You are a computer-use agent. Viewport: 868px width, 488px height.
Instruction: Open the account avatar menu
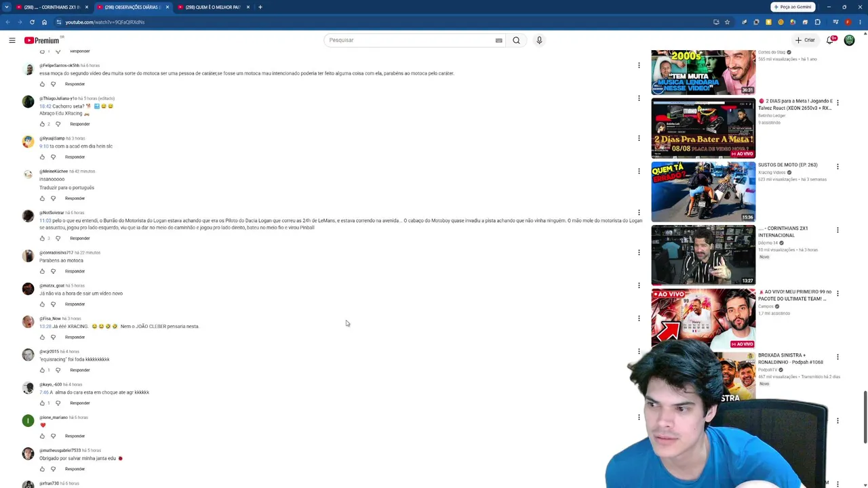tap(849, 40)
